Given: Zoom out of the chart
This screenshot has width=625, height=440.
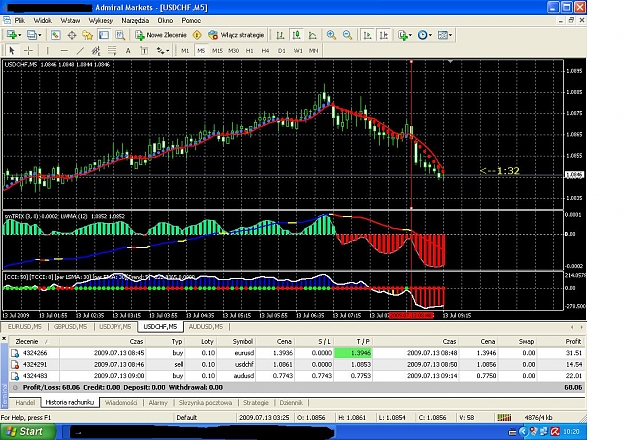Looking at the screenshot, I should [348, 35].
